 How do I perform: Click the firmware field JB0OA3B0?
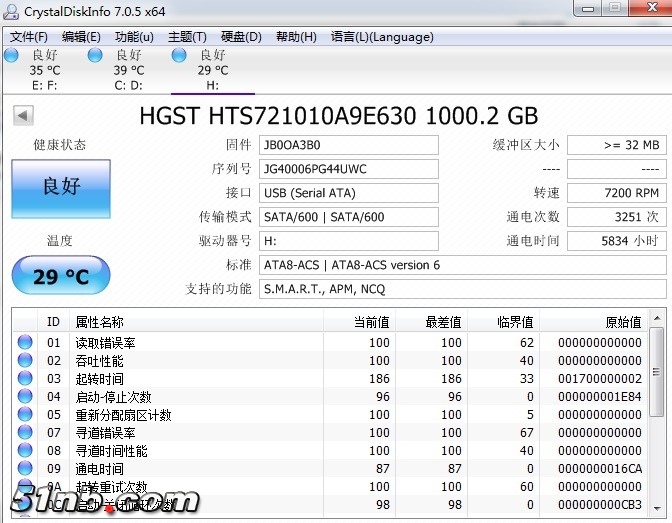348,145
